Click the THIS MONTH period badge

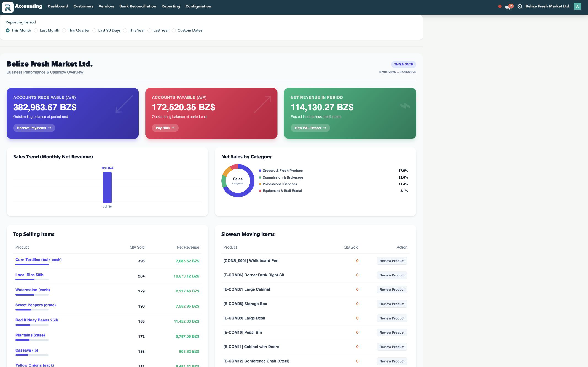403,64
